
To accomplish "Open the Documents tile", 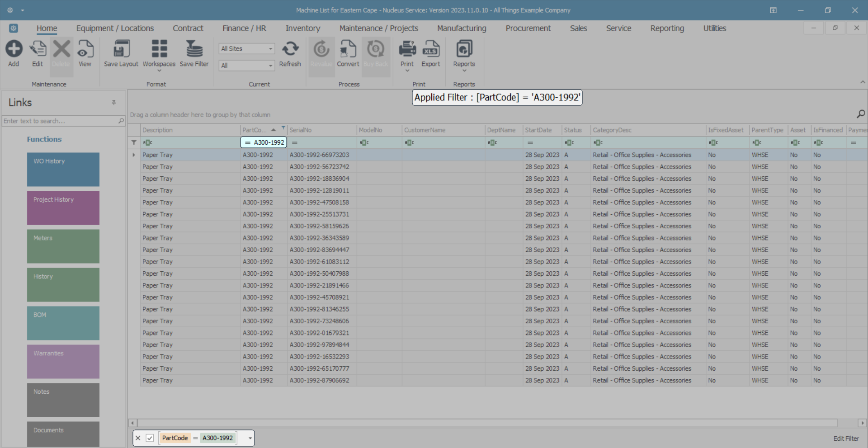I will click(63, 434).
